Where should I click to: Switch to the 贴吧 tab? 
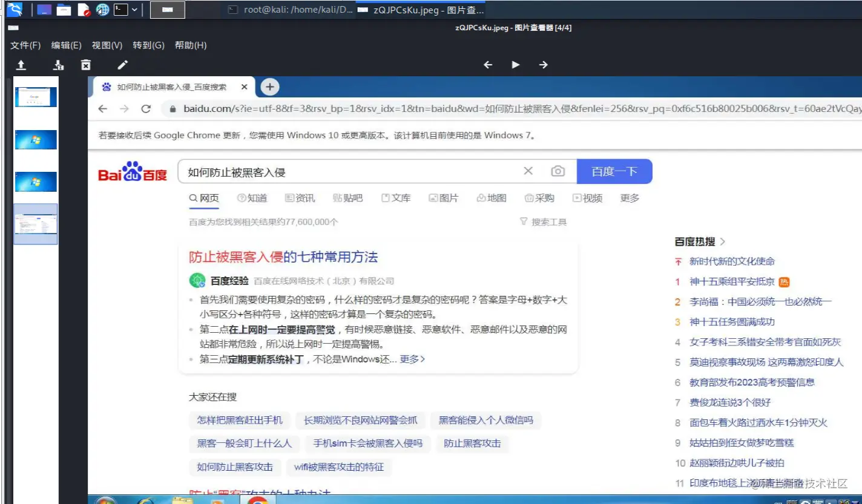tap(348, 198)
